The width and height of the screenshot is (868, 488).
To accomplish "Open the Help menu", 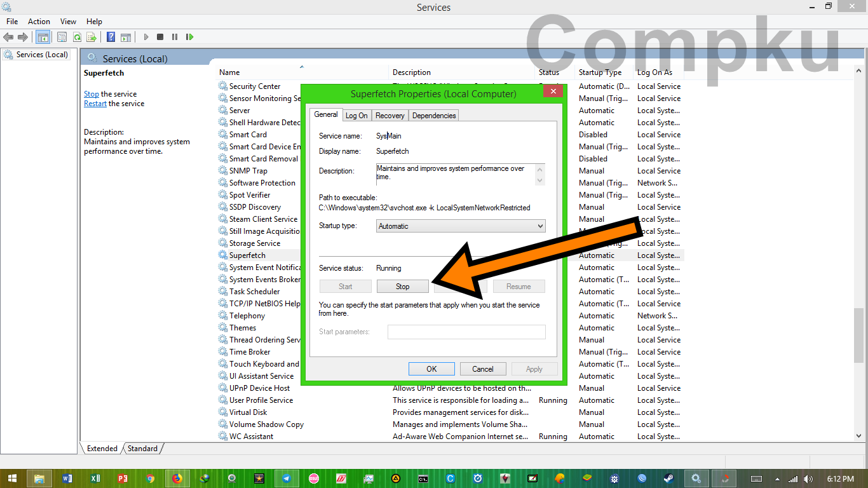I will tap(94, 21).
